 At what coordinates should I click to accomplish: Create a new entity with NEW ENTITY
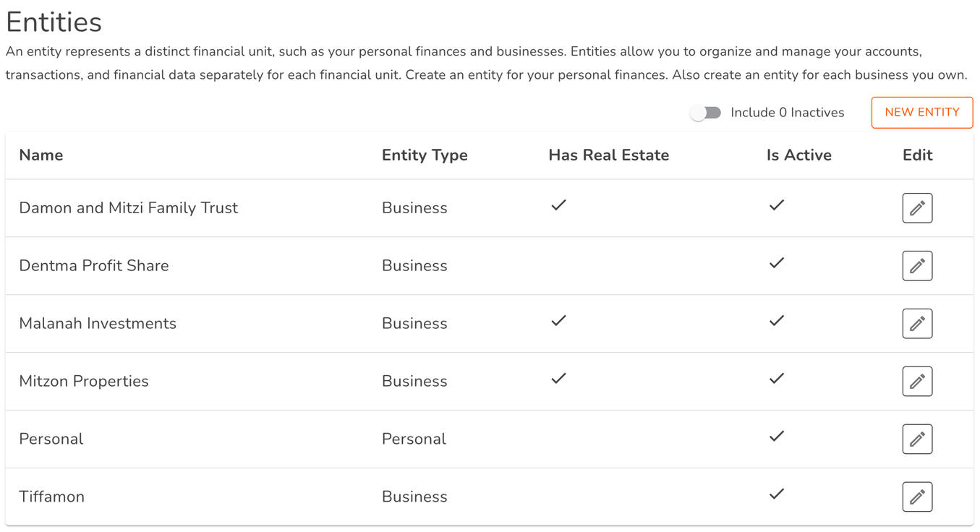tap(921, 113)
